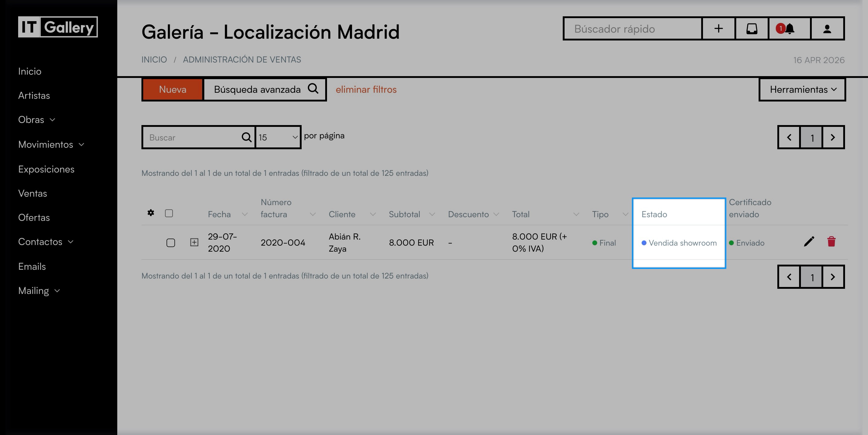Click the magnifier in the Buscar field

(x=246, y=137)
